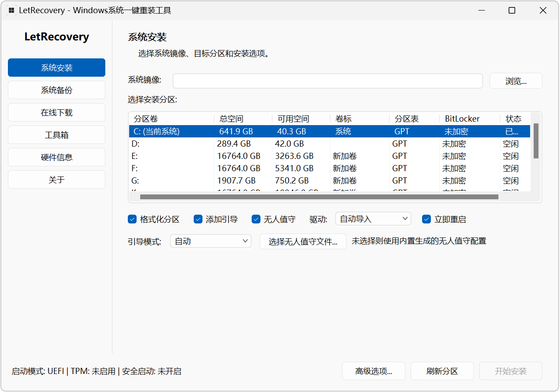Click the 3263.6 GB free space cell

point(294,156)
